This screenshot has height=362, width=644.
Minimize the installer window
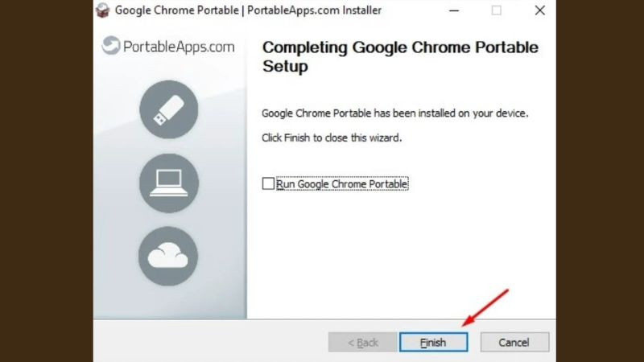click(454, 10)
